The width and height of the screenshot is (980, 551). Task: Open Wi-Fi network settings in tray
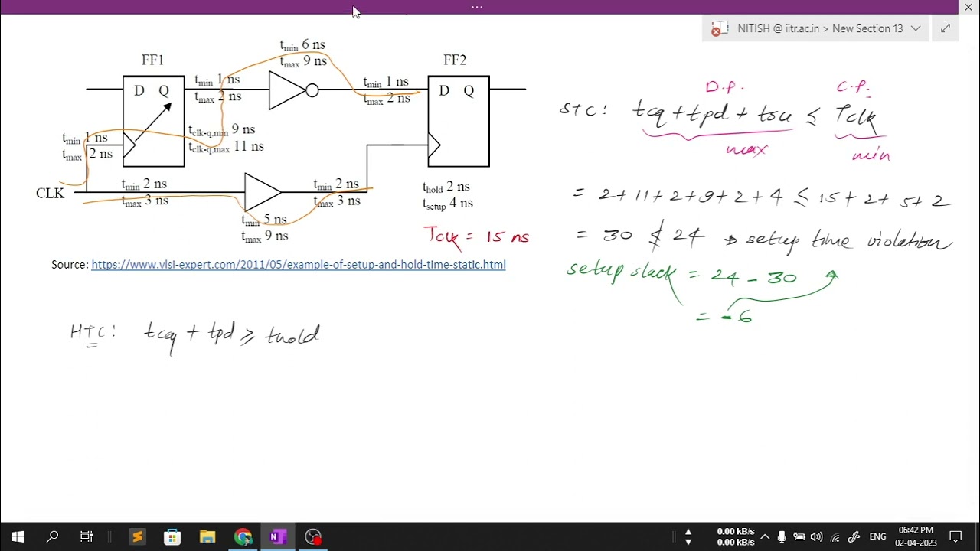click(835, 536)
